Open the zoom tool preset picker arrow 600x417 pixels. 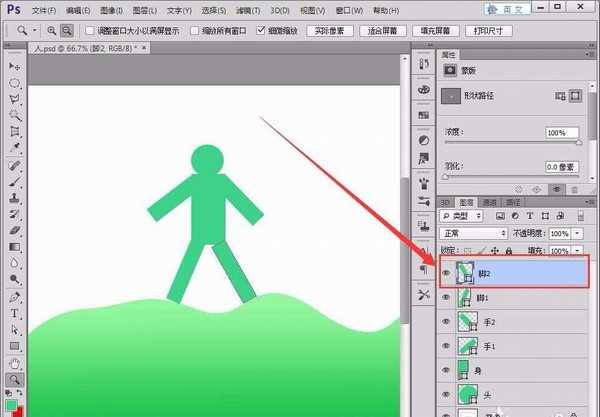coord(35,30)
